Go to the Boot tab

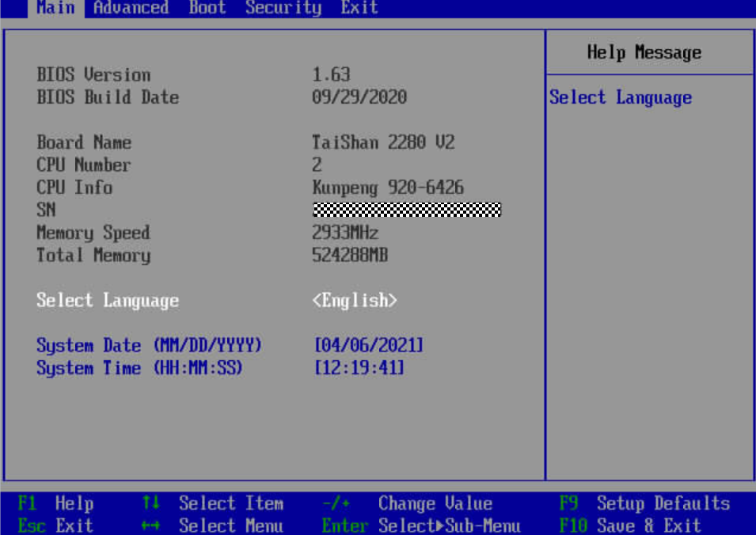[x=207, y=8]
